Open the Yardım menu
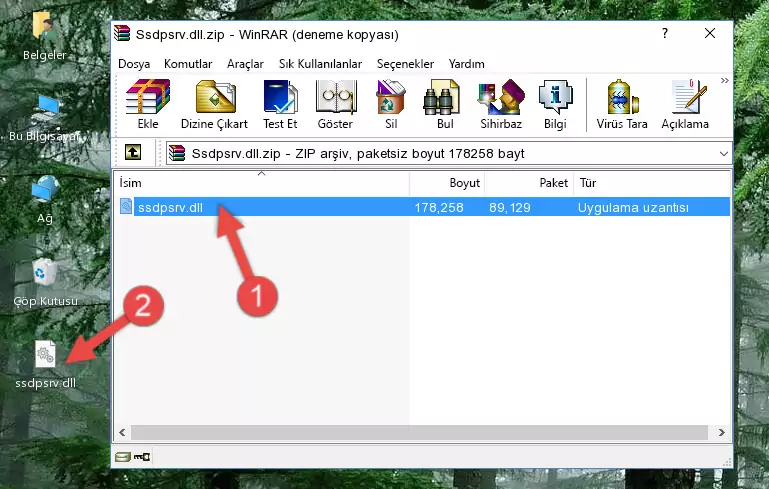 pyautogui.click(x=466, y=64)
